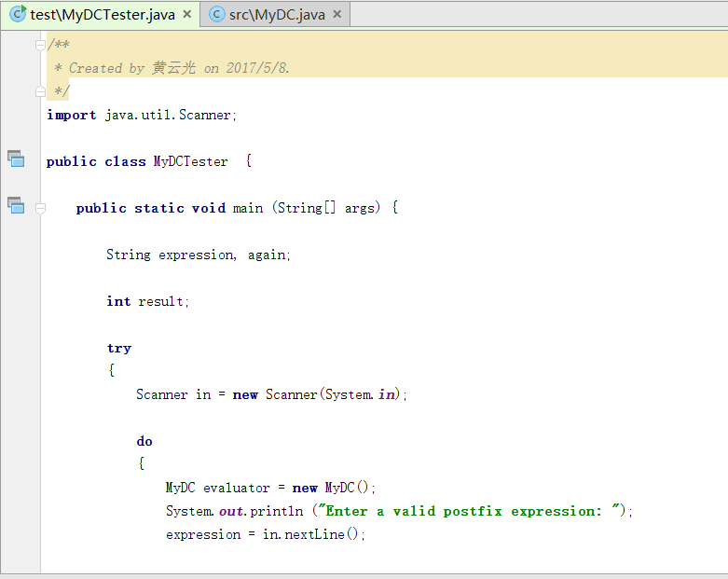Viewport: 728px width, 579px height.
Task: Click the class icon on MyDC.java tab
Action: [216, 14]
